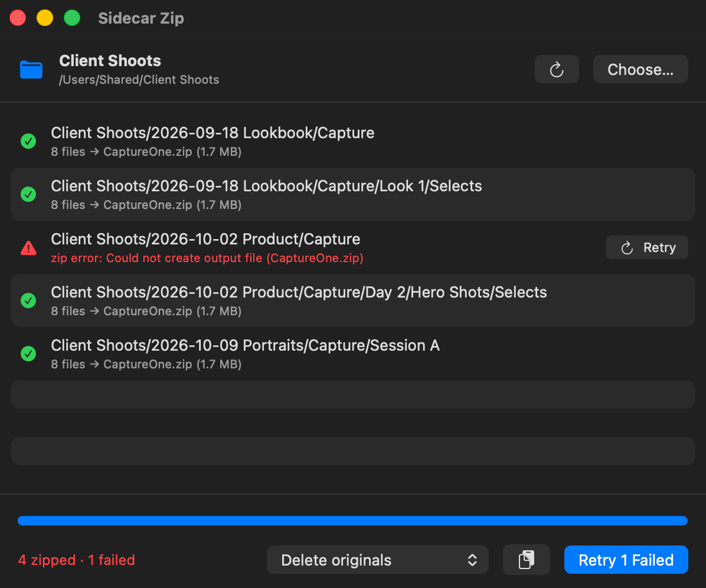706x588 pixels.
Task: Click the red warning triangle for Product/Capture
Action: pos(28,247)
